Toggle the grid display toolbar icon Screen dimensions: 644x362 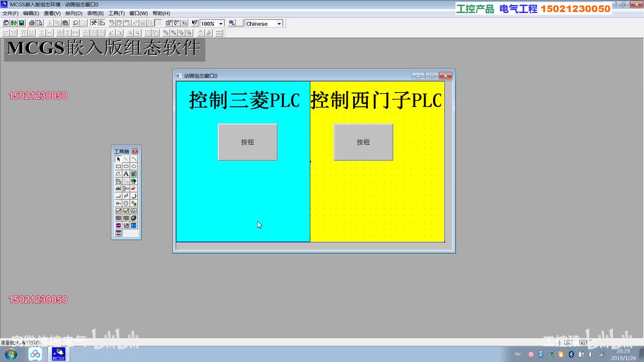coord(158,23)
